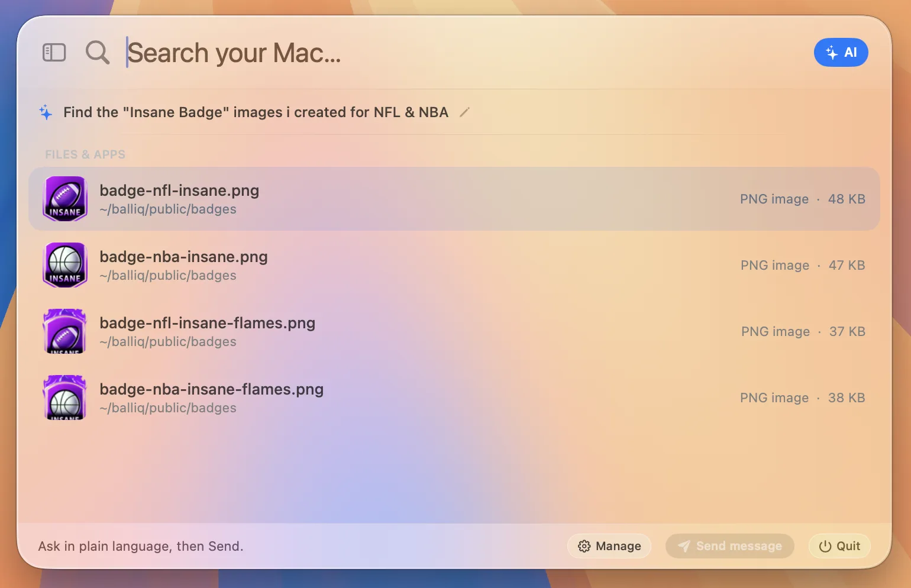Open badge-nfl-insane.png thumbnail
Viewport: 911px width, 588px height.
[x=65, y=199]
